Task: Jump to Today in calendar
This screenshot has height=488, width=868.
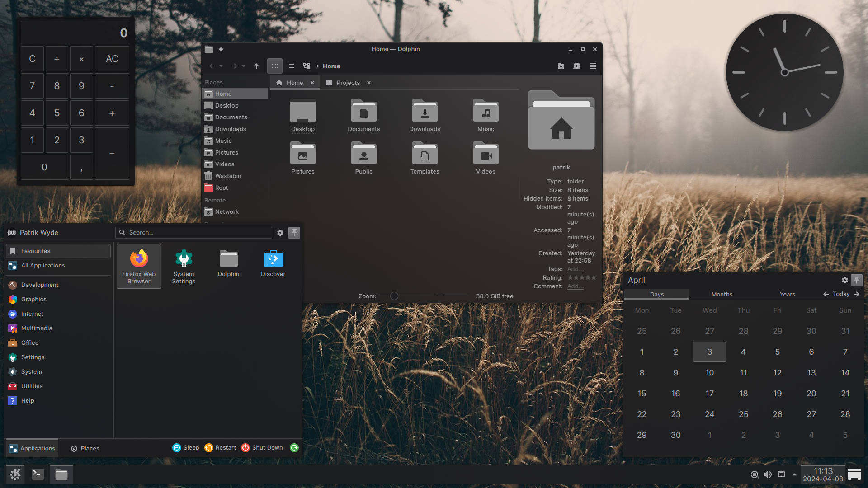Action: pos(841,294)
